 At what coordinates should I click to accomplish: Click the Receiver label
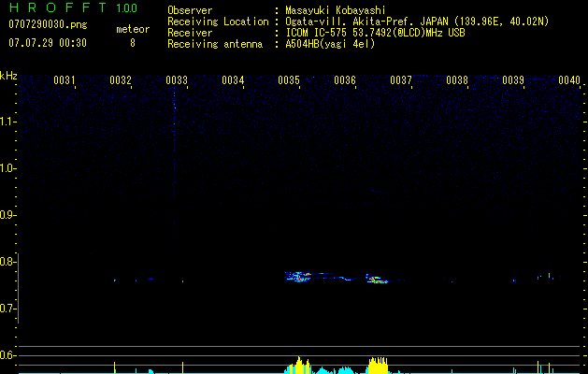pos(190,33)
